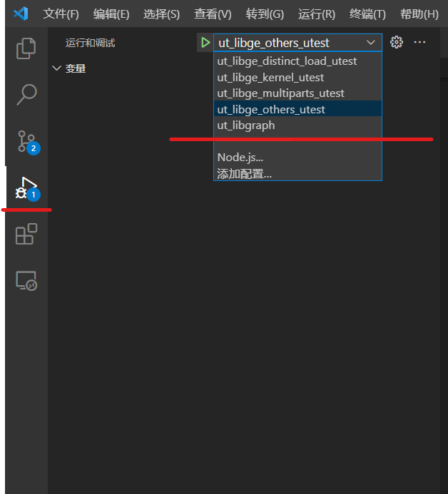448x494 pixels.
Task: Click Node.js... option in dropdown
Action: click(240, 158)
